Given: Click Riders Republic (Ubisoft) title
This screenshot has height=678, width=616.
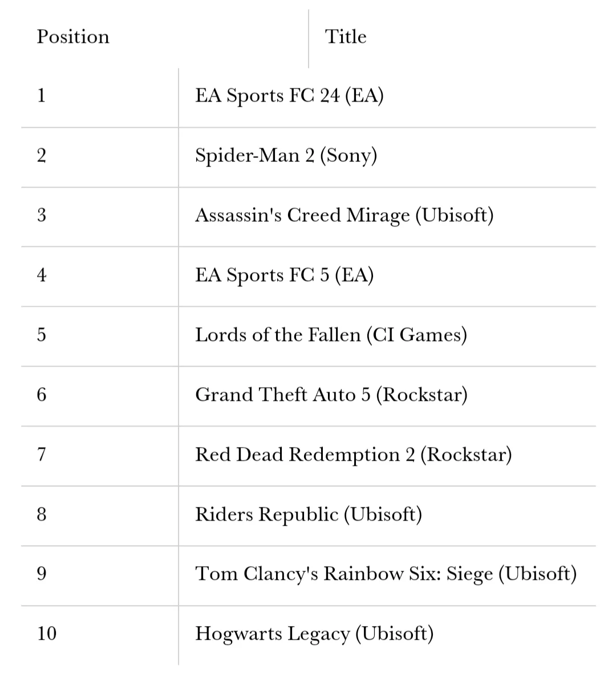Looking at the screenshot, I should coord(309,514).
